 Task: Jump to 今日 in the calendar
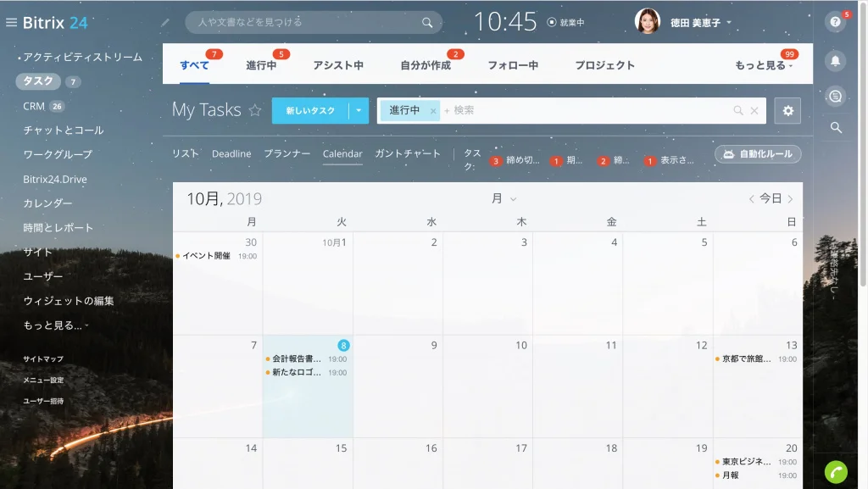point(771,198)
